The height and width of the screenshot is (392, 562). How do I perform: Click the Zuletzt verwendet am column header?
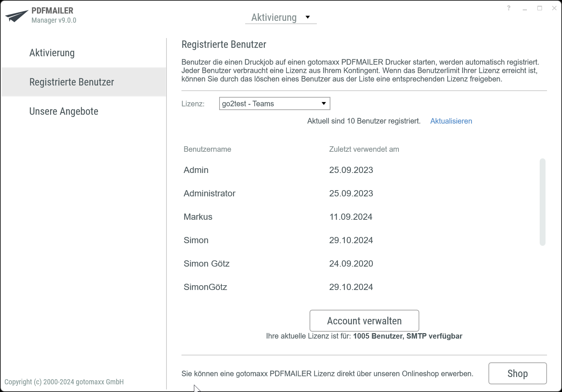[364, 149]
